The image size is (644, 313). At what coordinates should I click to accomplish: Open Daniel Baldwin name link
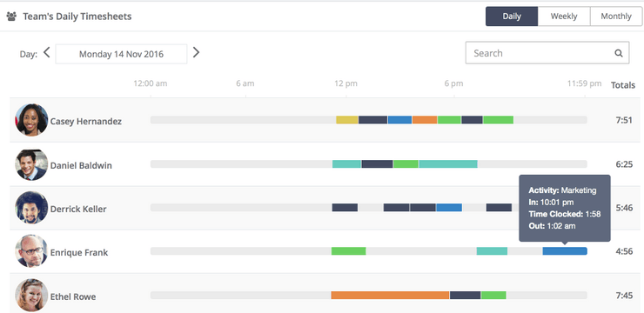click(x=81, y=165)
